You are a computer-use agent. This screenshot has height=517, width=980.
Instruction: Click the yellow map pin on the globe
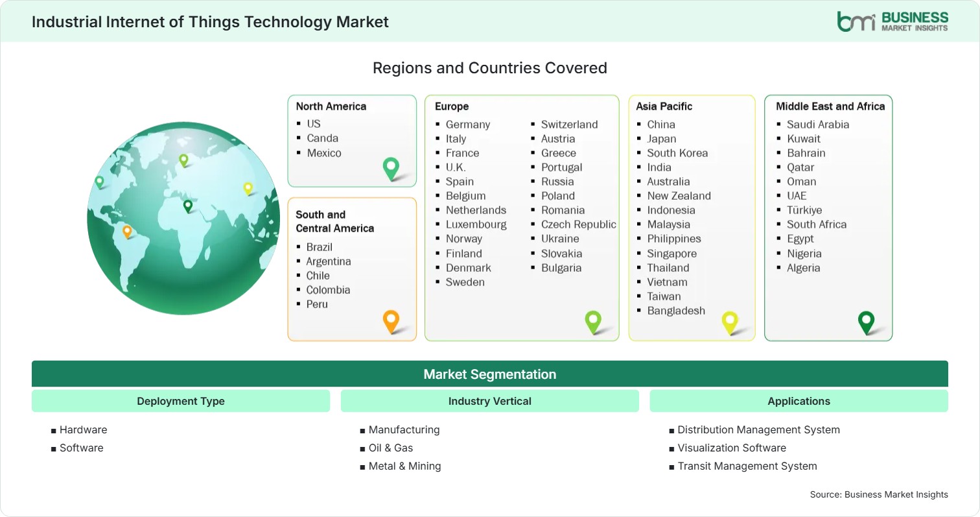[248, 188]
